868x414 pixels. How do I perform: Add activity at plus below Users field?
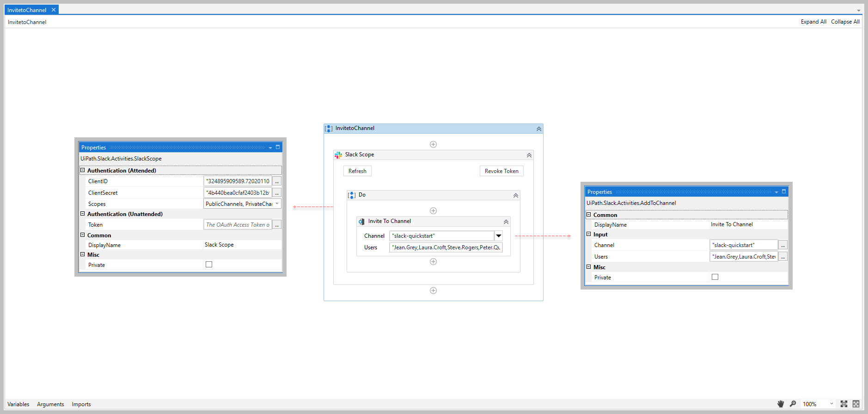click(433, 262)
